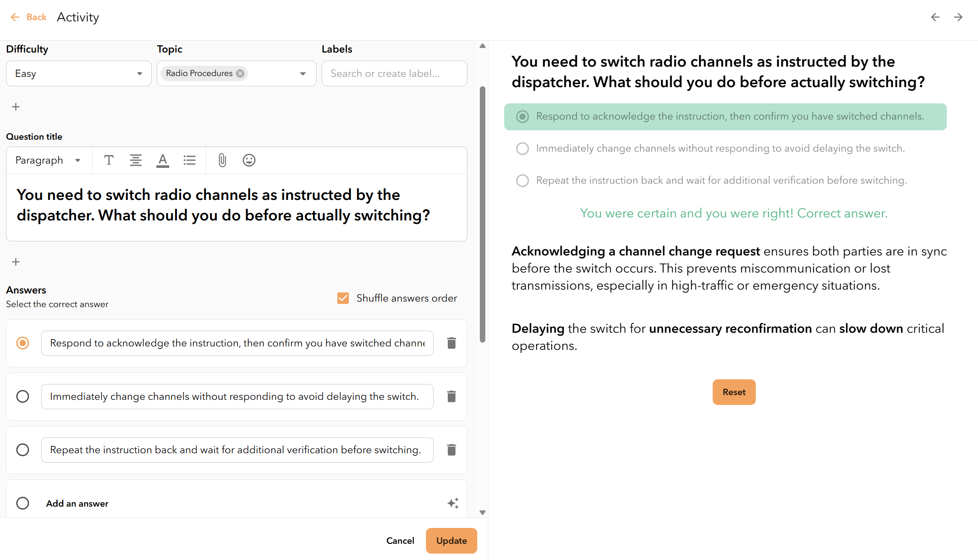
Task: Expand the Topic dropdown arrow
Action: 303,73
